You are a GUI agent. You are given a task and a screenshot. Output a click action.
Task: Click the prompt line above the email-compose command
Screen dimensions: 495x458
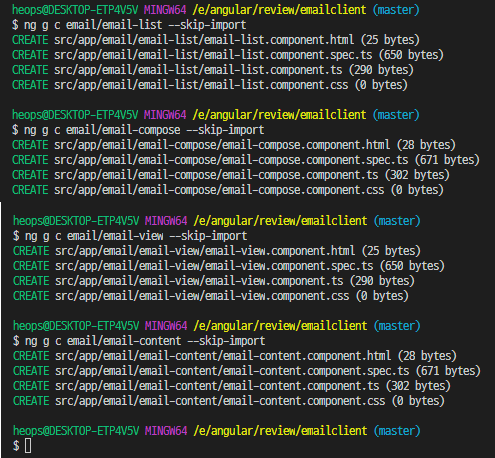point(216,115)
